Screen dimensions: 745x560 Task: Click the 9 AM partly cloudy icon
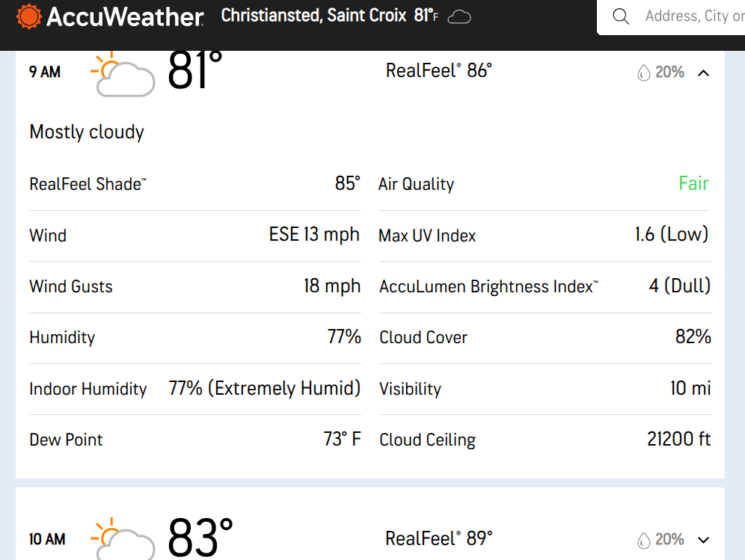click(122, 75)
